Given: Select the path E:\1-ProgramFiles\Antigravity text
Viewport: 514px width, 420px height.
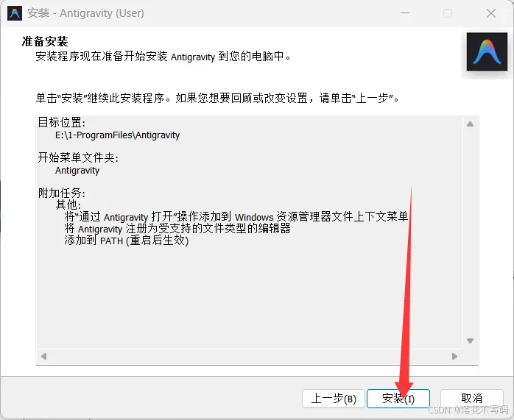Looking at the screenshot, I should 117,135.
